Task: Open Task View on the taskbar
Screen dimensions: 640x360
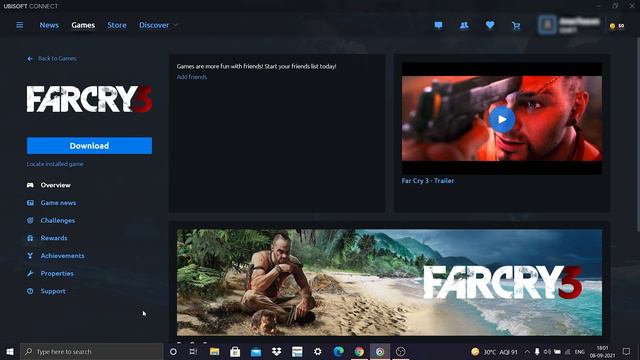Action: coord(193,351)
